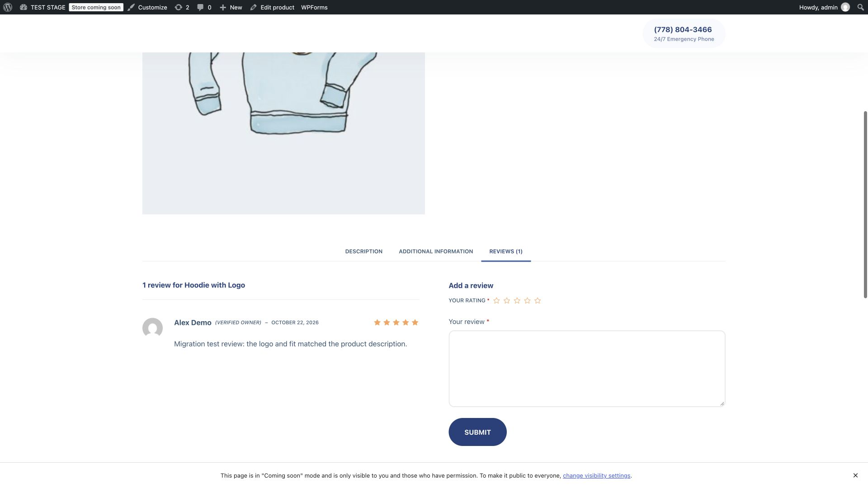868x488 pixels.
Task: Open the Customize link
Action: click(x=147, y=7)
